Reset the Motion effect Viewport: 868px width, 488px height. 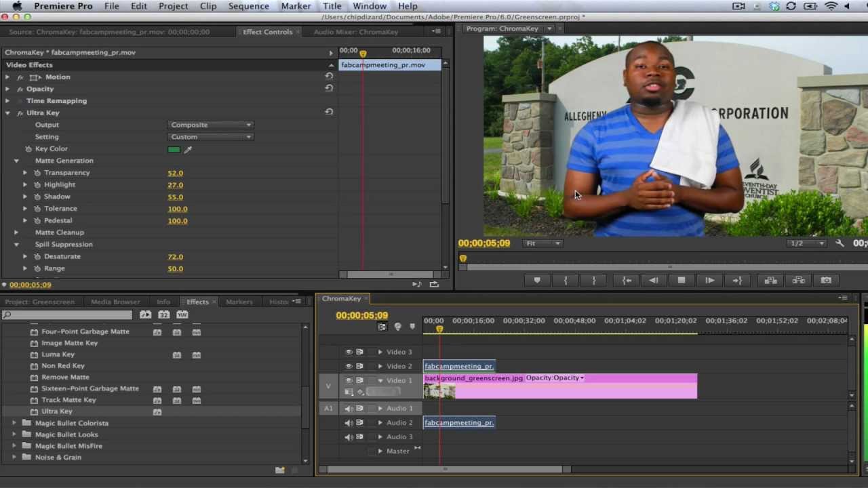click(329, 77)
